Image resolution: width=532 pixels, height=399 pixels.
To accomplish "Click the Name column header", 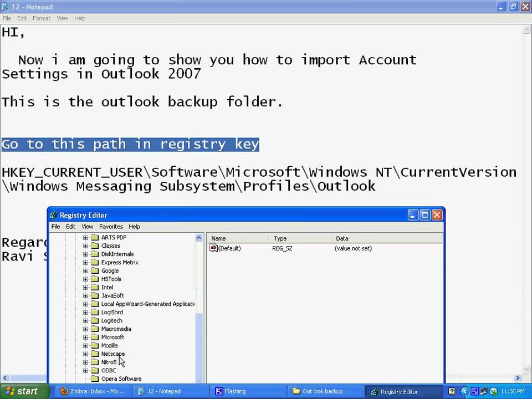I will click(238, 238).
